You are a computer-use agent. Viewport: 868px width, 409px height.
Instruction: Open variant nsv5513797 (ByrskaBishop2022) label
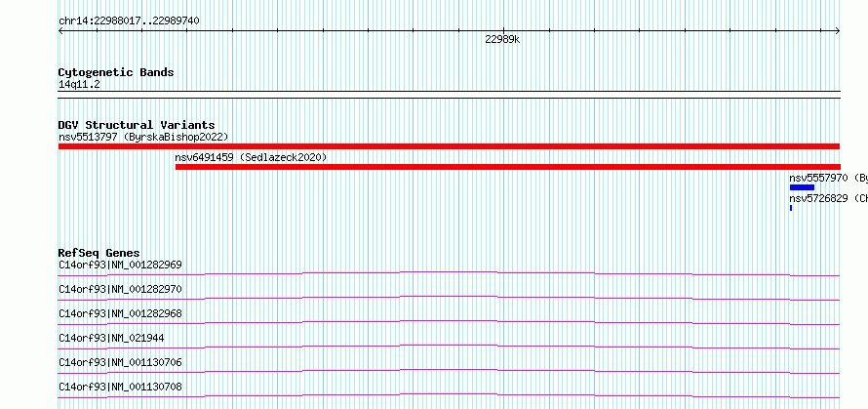point(143,137)
